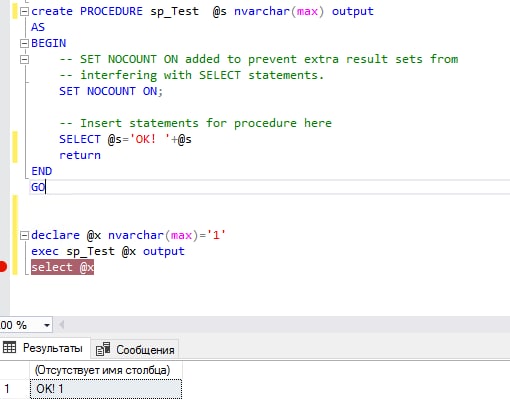Click the Сообщения messages icon
The width and height of the screenshot is (510, 410).
coord(103,349)
